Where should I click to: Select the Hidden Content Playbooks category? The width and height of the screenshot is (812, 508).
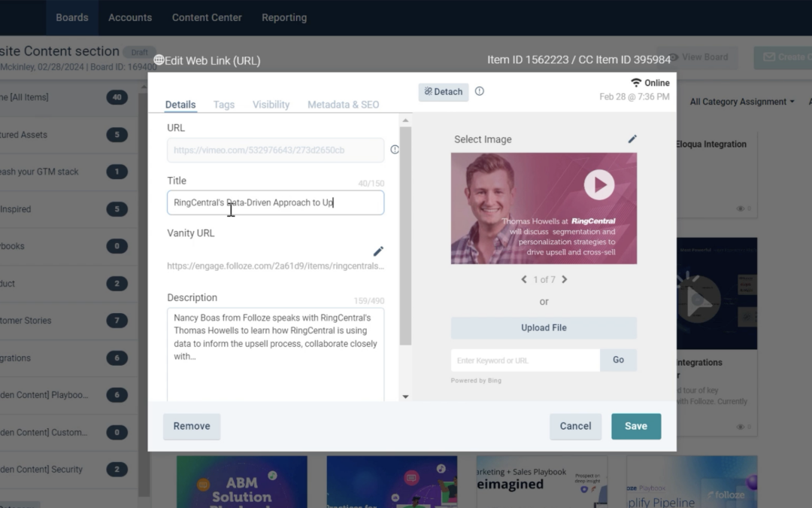click(69, 395)
